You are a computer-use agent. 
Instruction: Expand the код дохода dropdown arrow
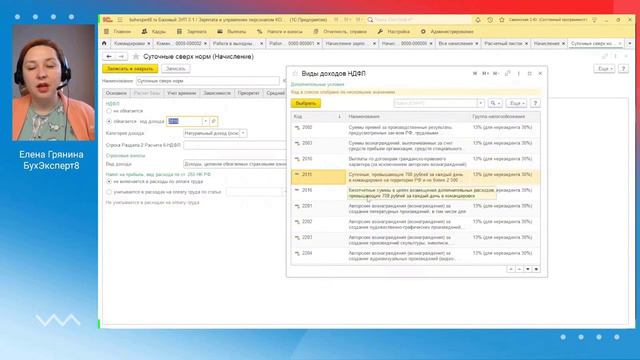coord(205,121)
